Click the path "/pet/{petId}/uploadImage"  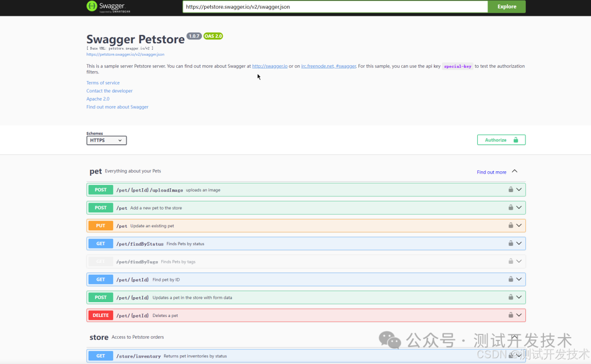point(149,190)
